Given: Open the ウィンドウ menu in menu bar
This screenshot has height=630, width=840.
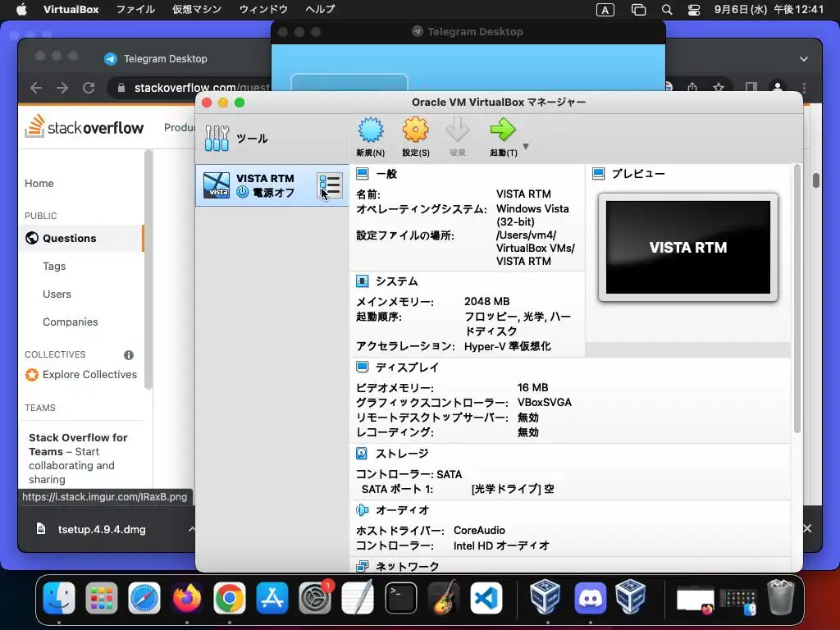Looking at the screenshot, I should [263, 9].
